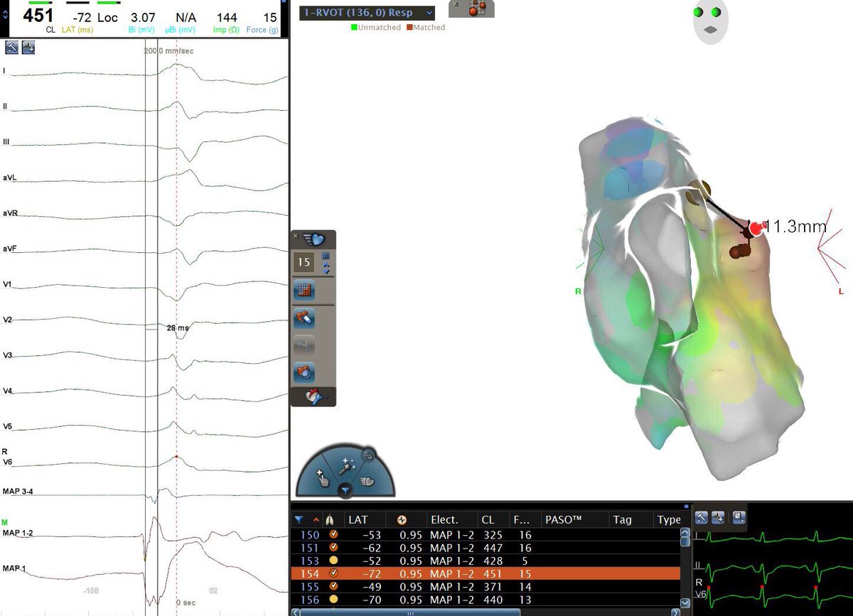Set the field showing 15 in tool panel

tap(305, 262)
